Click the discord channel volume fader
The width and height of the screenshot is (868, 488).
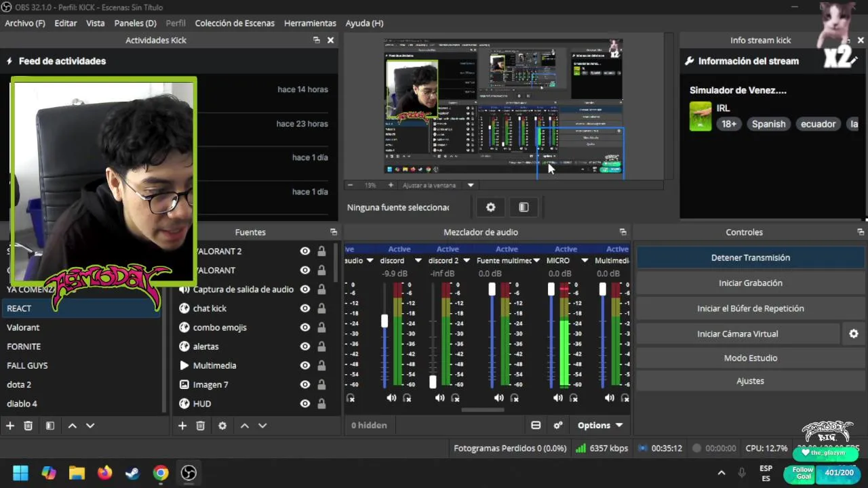pos(384,321)
